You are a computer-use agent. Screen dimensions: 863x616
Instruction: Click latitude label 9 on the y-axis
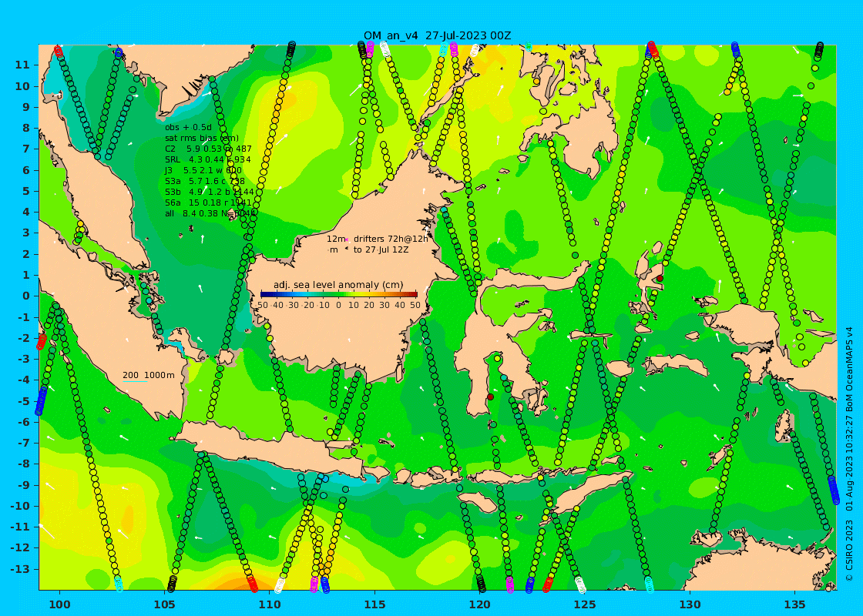point(25,107)
